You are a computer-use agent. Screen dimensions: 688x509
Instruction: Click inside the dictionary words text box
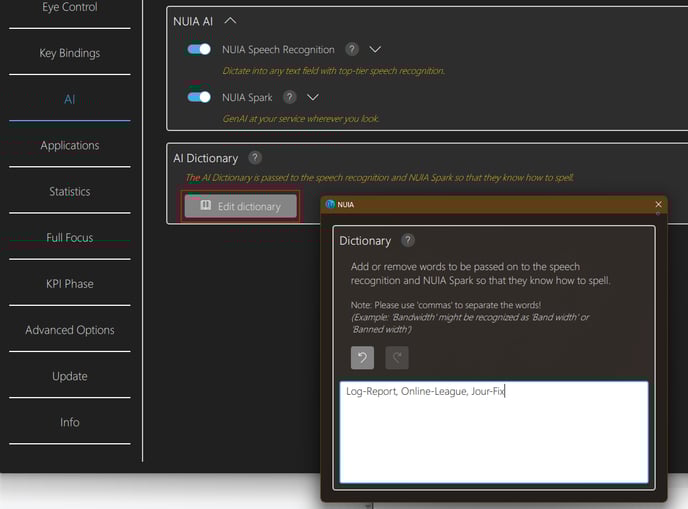(494, 432)
